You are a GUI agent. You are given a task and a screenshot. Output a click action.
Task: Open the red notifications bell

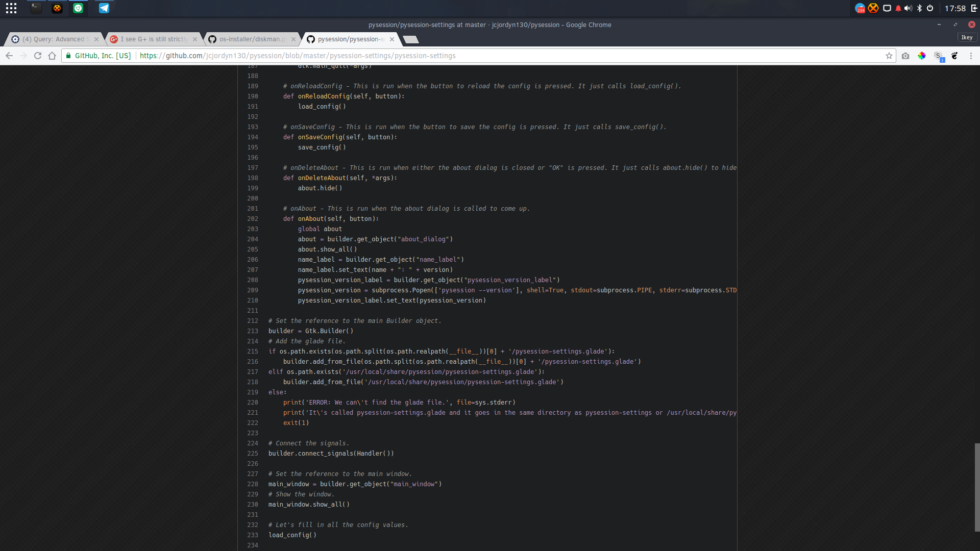(x=898, y=8)
